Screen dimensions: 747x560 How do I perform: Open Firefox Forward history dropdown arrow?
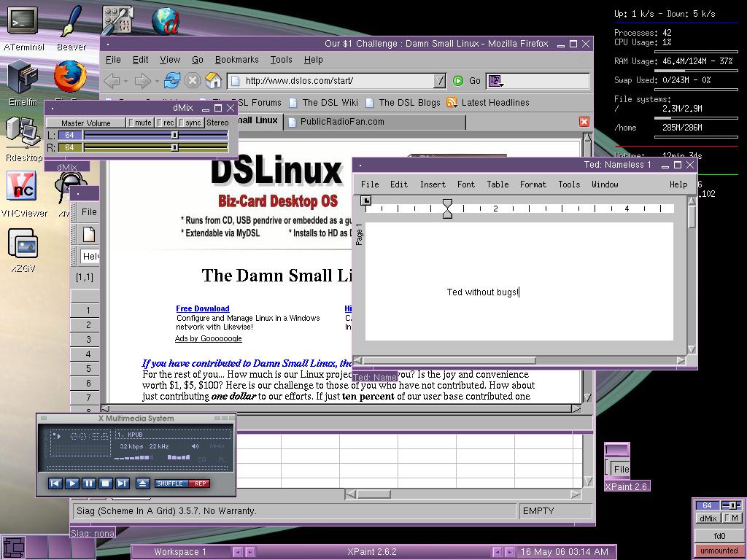click(156, 81)
